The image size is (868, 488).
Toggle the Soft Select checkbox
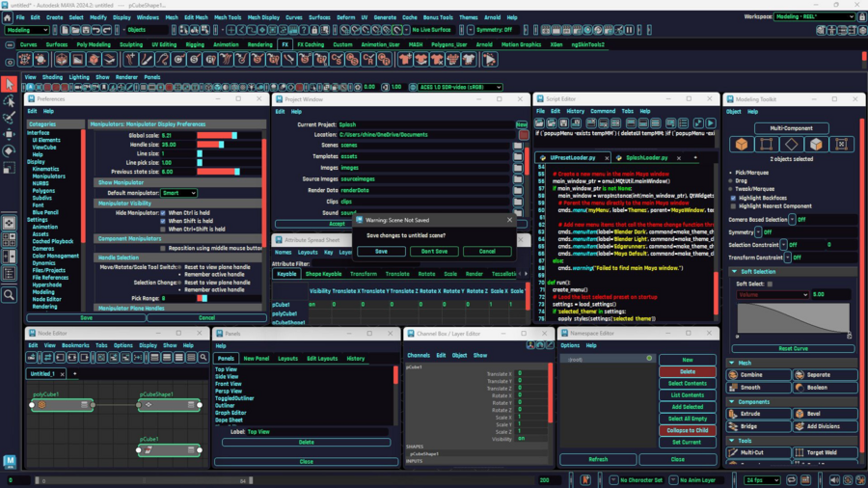[x=770, y=284]
